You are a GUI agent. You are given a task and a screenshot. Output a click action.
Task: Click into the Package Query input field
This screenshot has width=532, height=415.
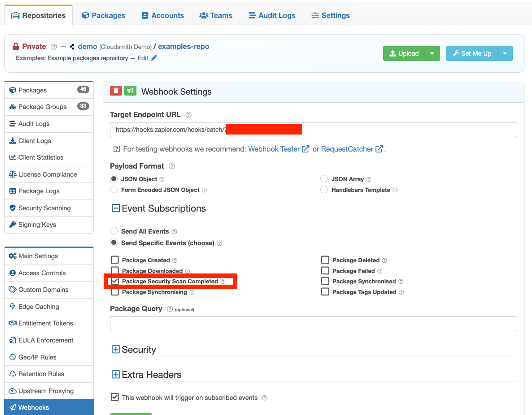coord(313,324)
